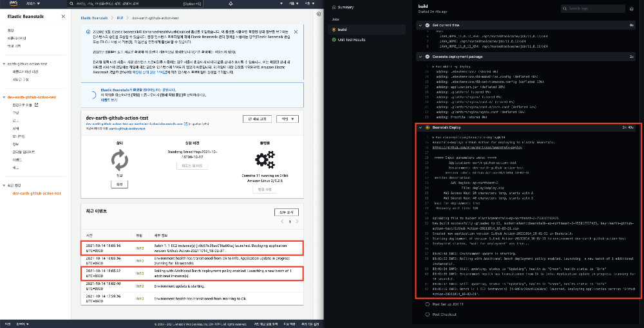Click the external link icon after environment URL
The width and height of the screenshot is (644, 328).
click(x=185, y=123)
